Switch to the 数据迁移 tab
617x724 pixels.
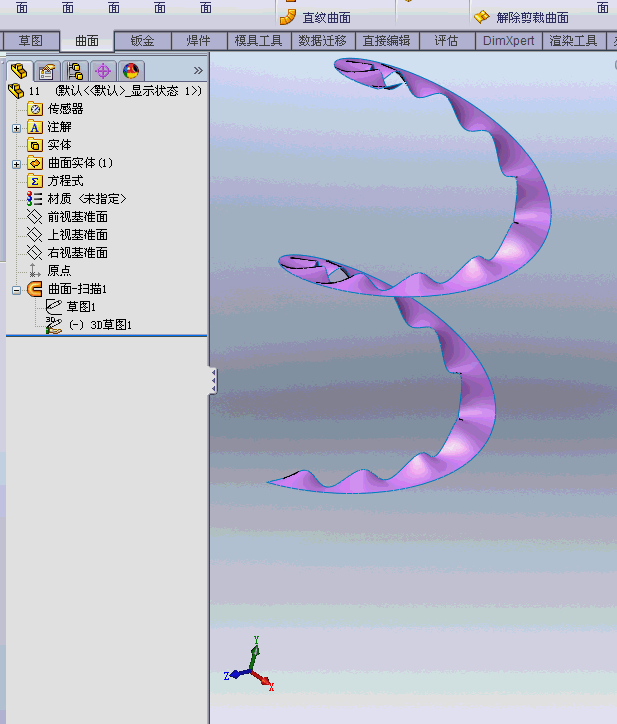(322, 41)
